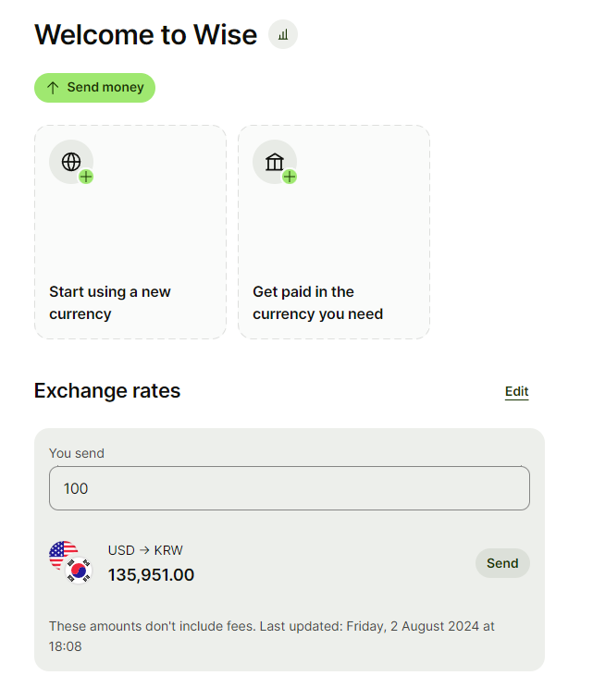
Task: Click the green plus badge on the globe
Action: pyautogui.click(x=86, y=177)
